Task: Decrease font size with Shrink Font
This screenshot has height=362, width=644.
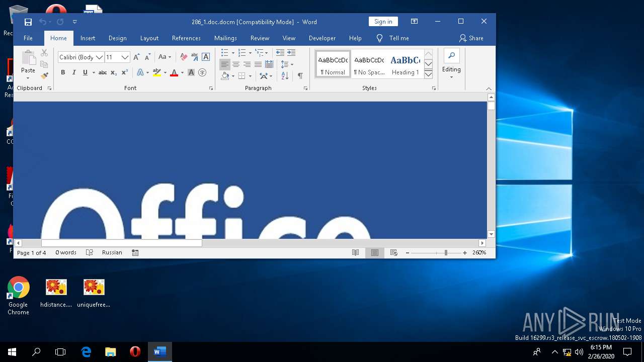Action: tap(148, 57)
